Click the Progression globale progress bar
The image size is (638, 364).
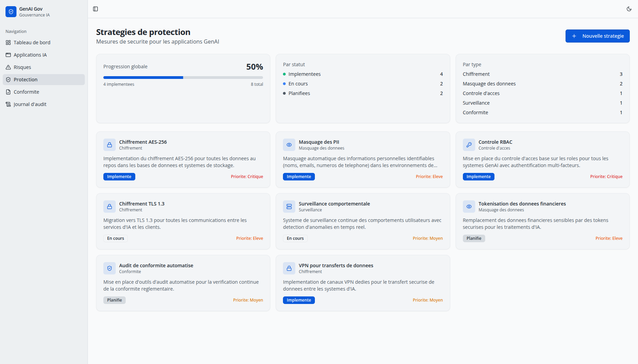pos(183,78)
